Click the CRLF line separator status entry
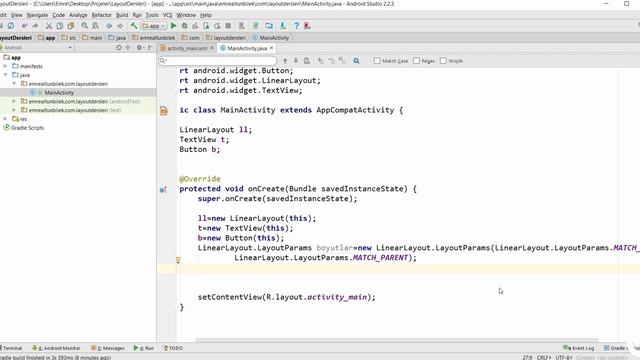640x360 pixels. pos(544,358)
